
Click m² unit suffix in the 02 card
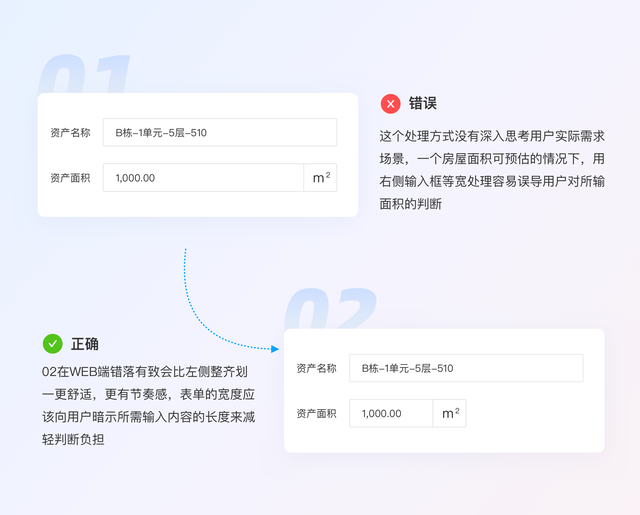tap(449, 413)
